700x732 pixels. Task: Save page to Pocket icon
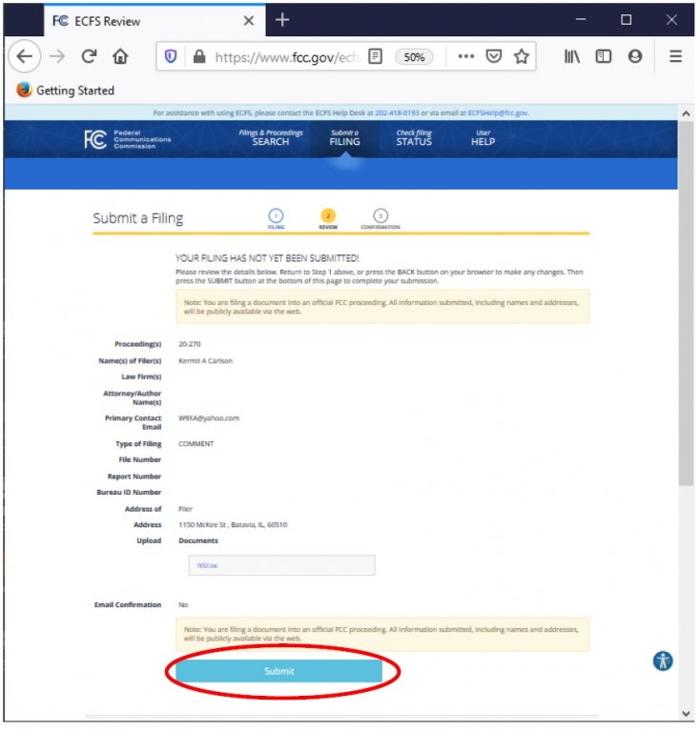[494, 57]
